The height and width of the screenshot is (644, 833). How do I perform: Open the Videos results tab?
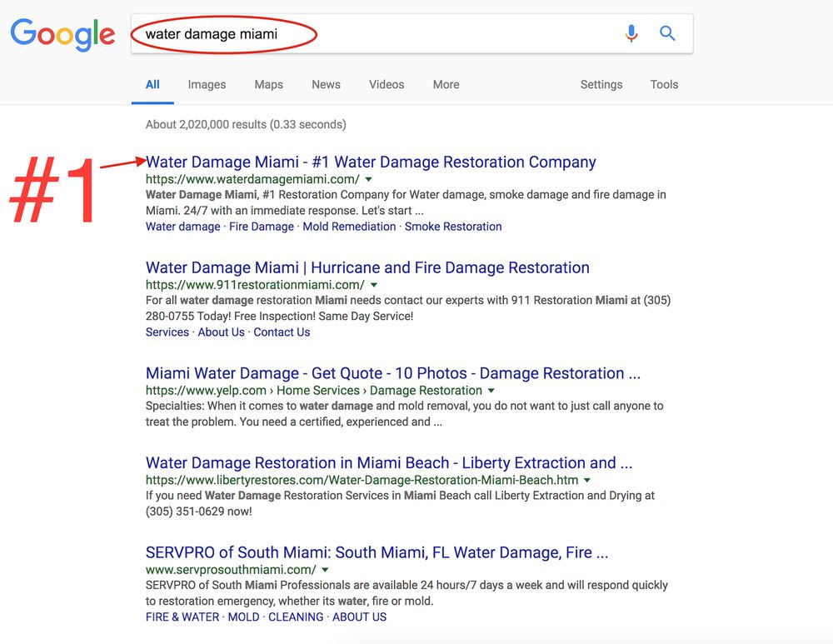click(387, 84)
